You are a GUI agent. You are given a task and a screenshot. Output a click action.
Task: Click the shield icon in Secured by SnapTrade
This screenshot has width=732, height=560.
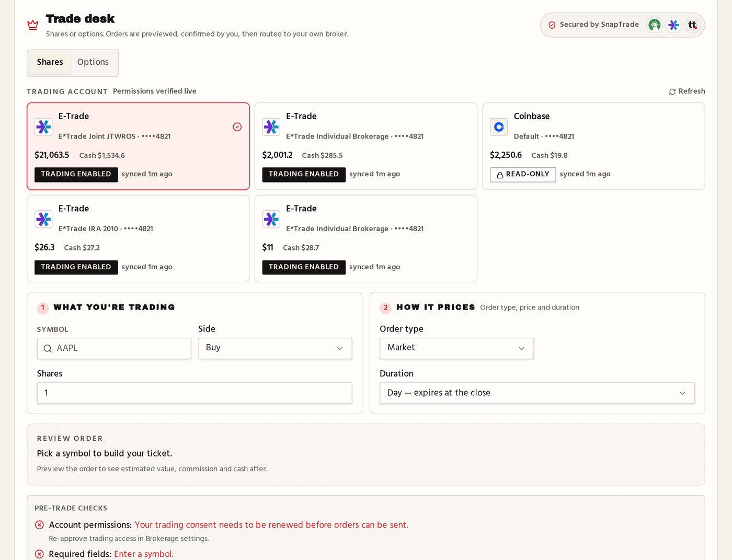(x=552, y=25)
